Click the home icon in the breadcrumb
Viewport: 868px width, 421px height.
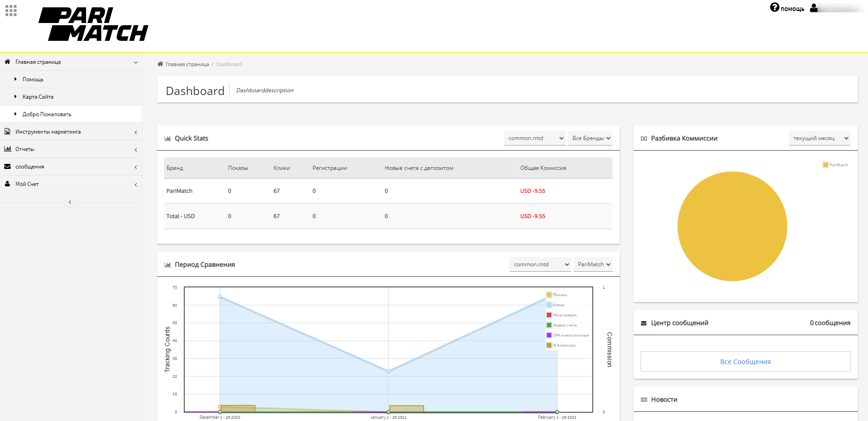click(160, 64)
